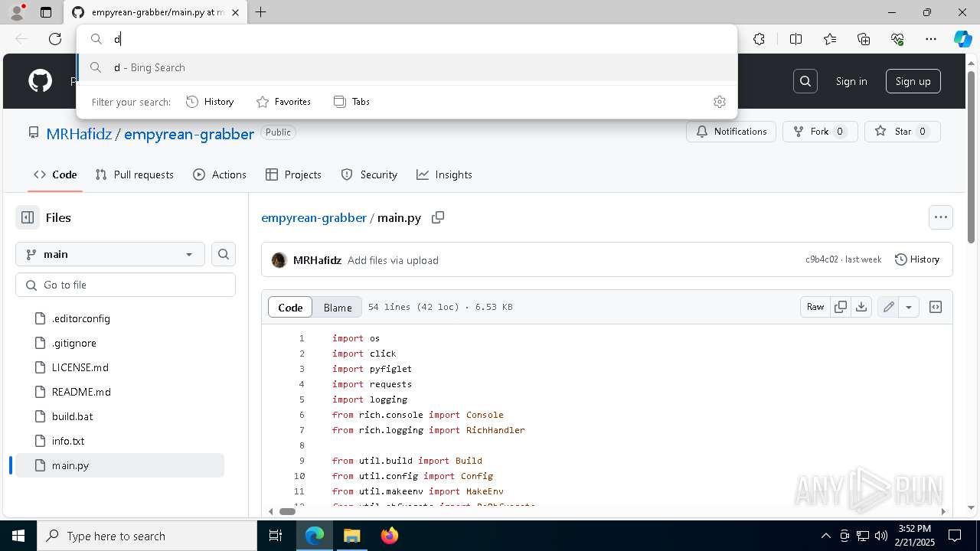The height and width of the screenshot is (551, 980).
Task: Open Task View on taskbar
Action: (276, 536)
